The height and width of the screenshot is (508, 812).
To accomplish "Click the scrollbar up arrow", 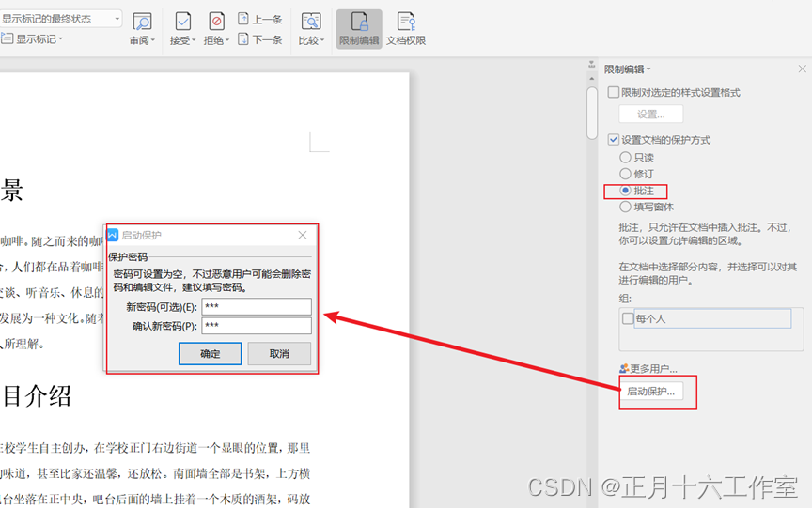I will (592, 79).
